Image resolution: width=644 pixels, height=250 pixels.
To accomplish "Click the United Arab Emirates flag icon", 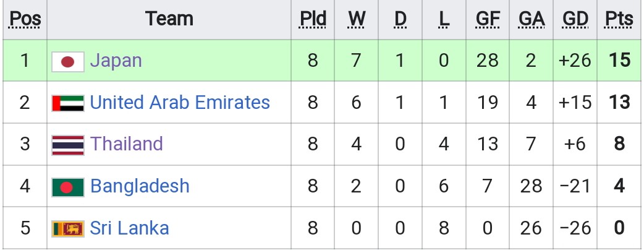I will click(x=68, y=103).
